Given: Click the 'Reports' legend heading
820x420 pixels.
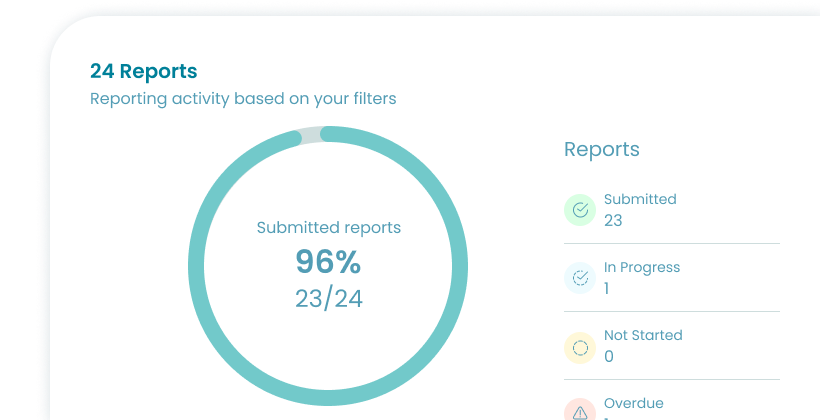Looking at the screenshot, I should pyautogui.click(x=602, y=149).
